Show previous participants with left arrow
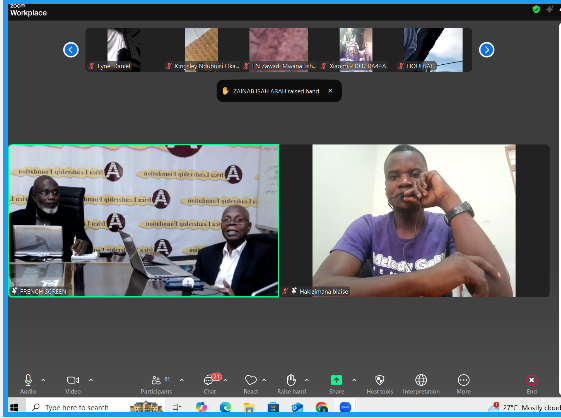The width and height of the screenshot is (561, 418). pyautogui.click(x=71, y=49)
